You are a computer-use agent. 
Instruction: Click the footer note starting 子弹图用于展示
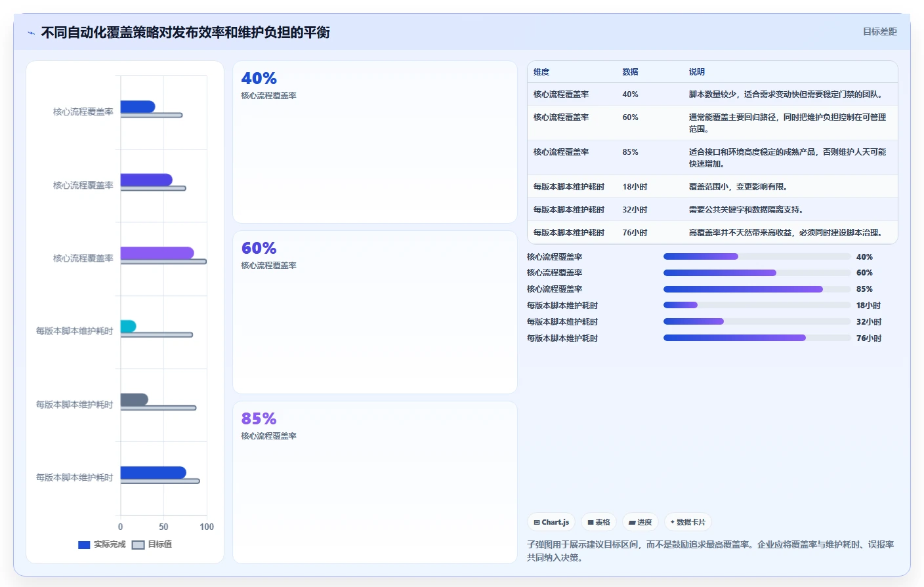point(711,551)
